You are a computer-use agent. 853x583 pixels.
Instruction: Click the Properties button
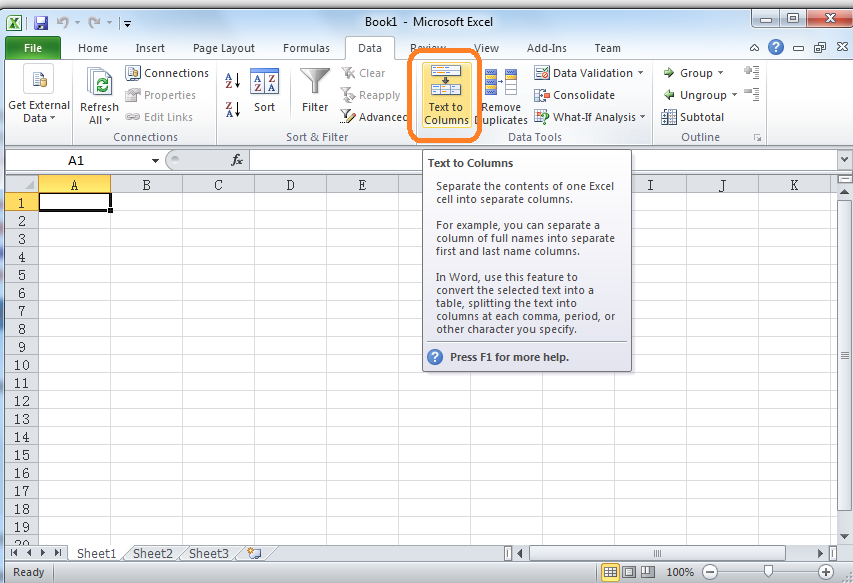(160, 95)
